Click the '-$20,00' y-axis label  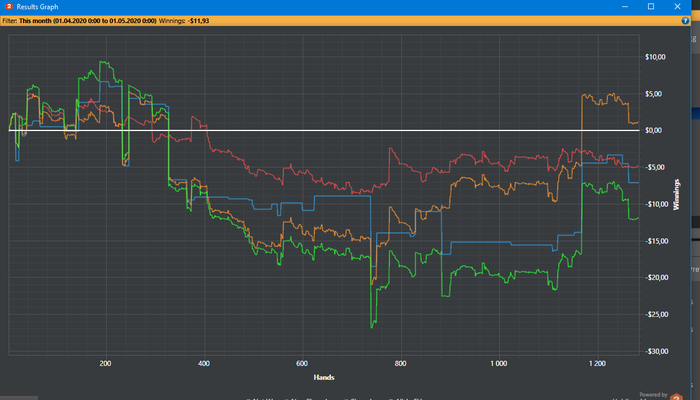(656, 277)
